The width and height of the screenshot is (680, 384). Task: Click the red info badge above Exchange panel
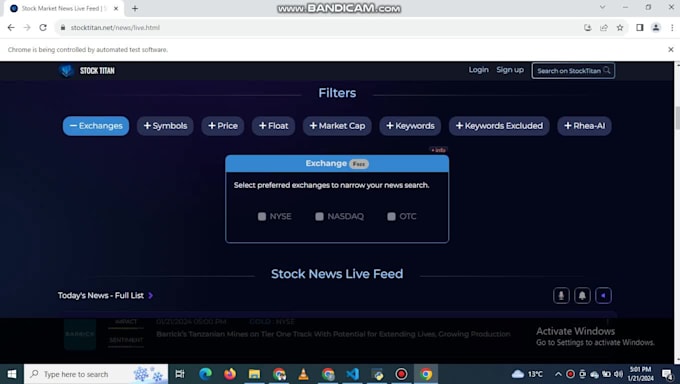pyautogui.click(x=438, y=150)
